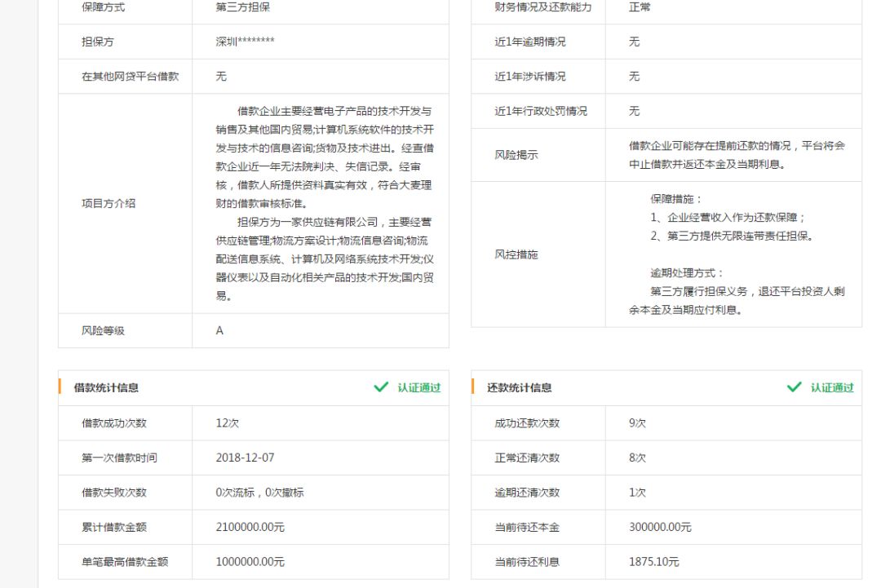
Task: Click the 逾期还清次数 value 1次
Action: [637, 493]
